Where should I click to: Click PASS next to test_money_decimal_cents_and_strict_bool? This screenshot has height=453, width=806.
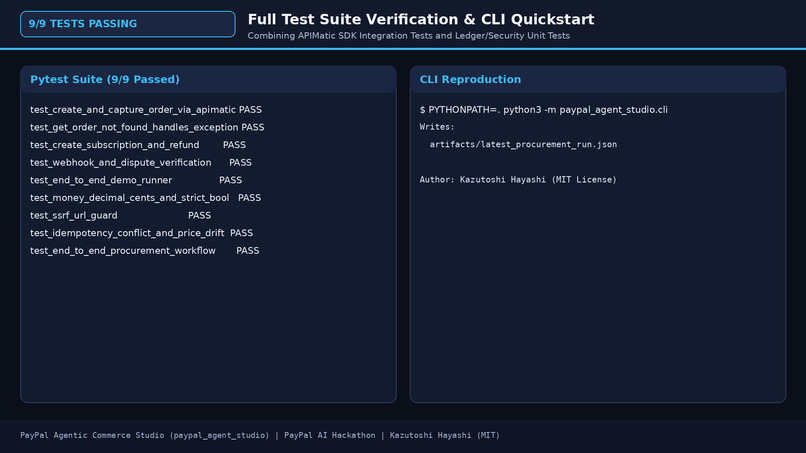249,197
